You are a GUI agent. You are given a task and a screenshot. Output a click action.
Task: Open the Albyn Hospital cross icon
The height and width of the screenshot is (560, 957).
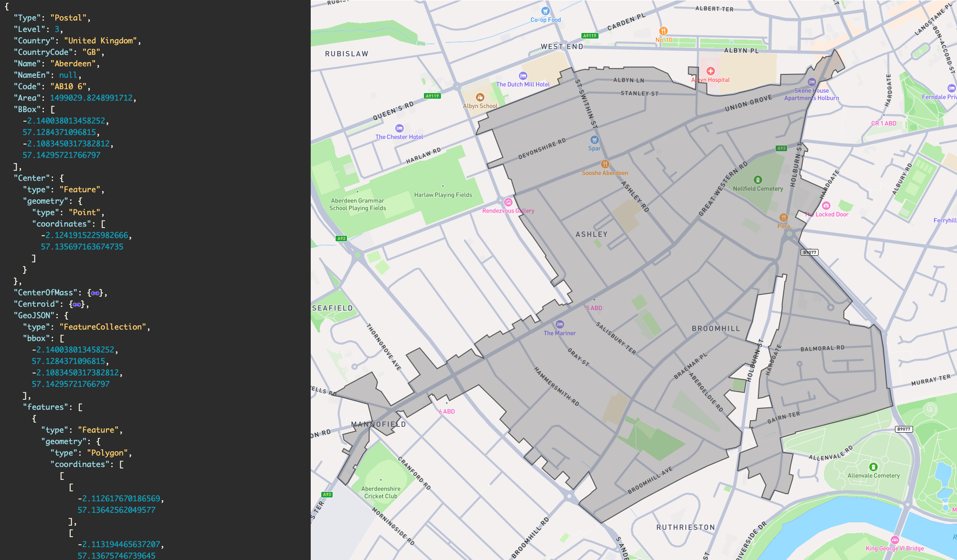pos(711,71)
